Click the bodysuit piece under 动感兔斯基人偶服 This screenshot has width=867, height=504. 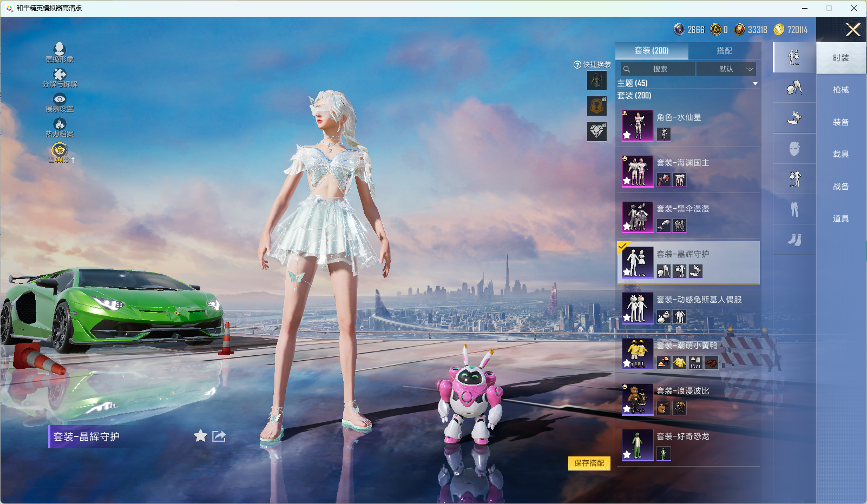coord(680,317)
